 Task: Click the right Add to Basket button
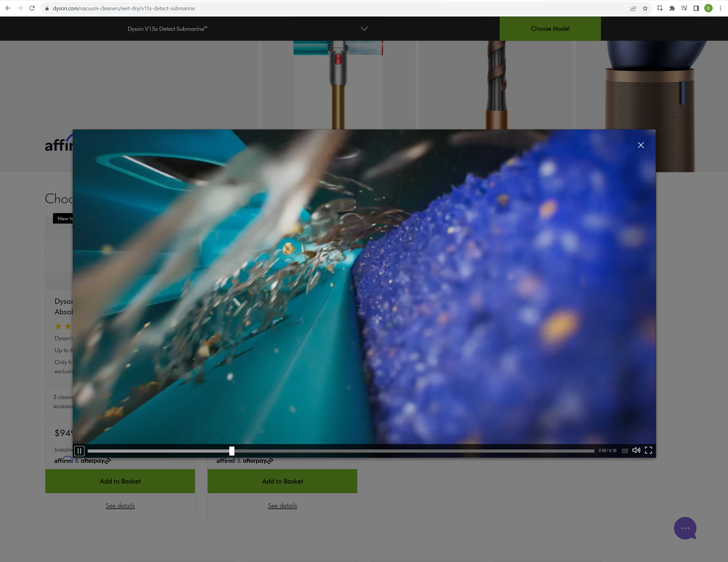click(282, 481)
